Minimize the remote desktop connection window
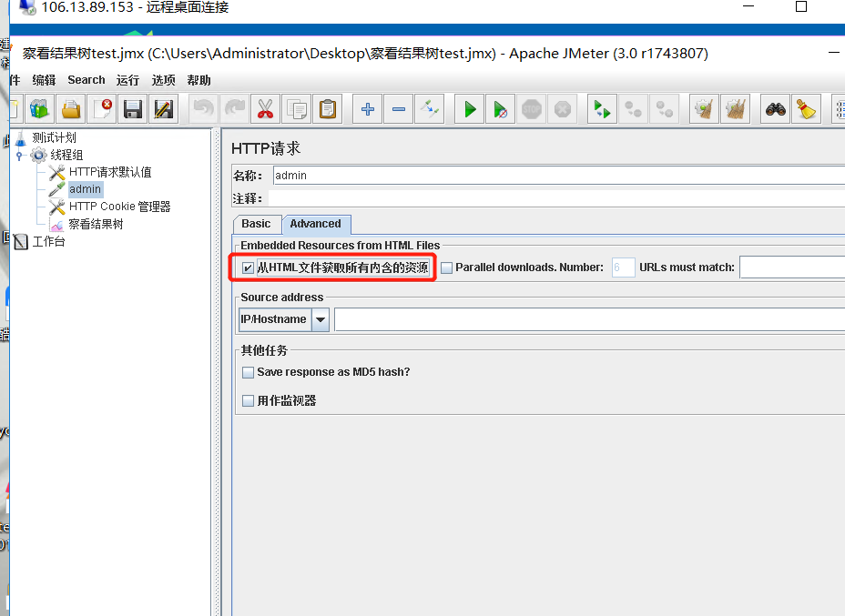845x616 pixels. 748,7
